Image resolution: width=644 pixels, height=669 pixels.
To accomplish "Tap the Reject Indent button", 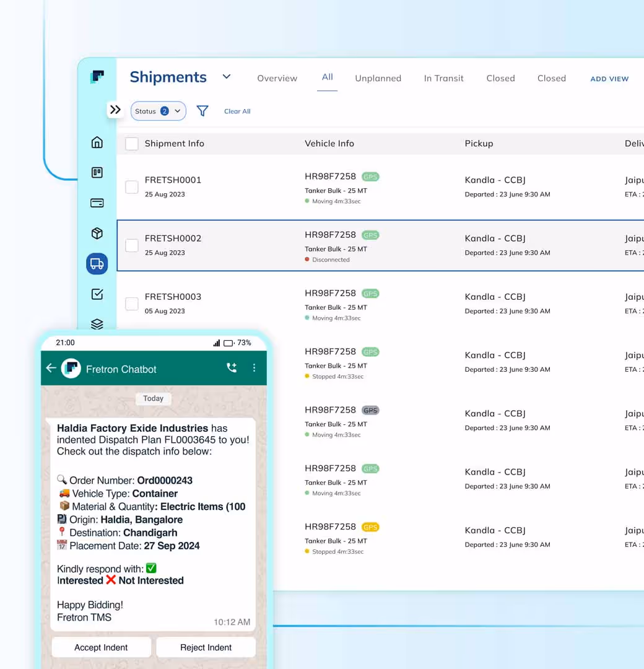I will [206, 647].
